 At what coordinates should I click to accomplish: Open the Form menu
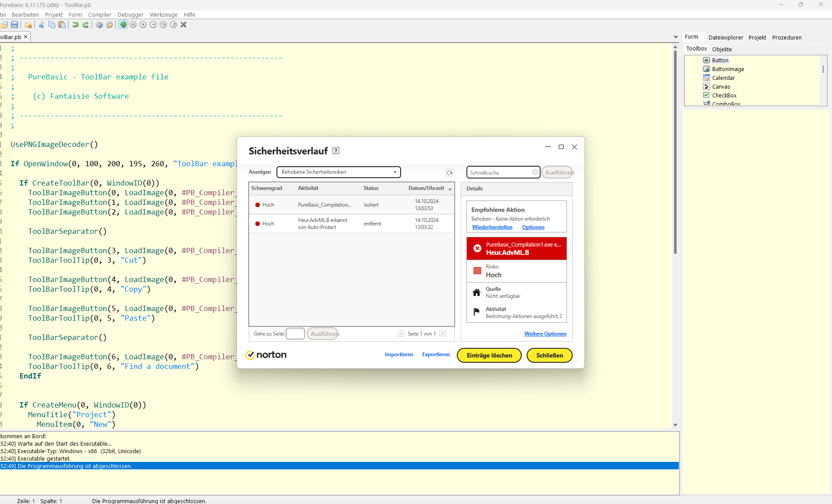75,14
